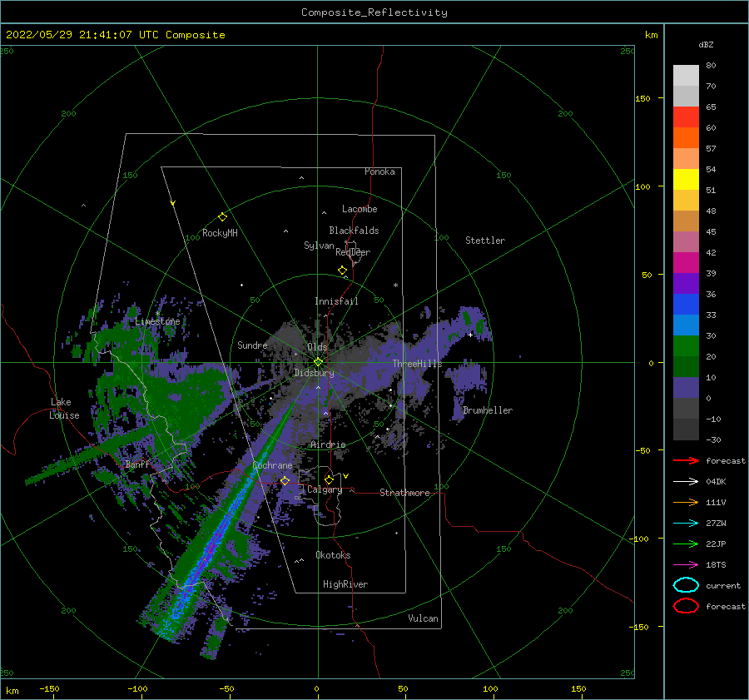Image resolution: width=749 pixels, height=700 pixels.
Task: Click the Sundre town label
Action: [x=252, y=345]
